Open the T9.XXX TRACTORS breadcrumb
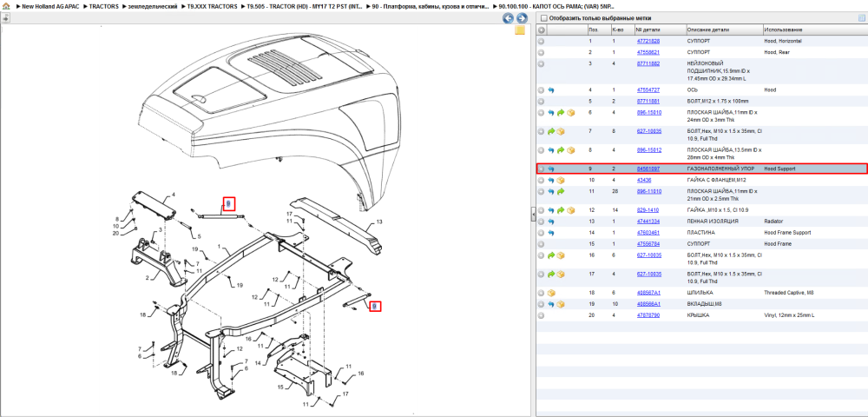 (x=213, y=6)
